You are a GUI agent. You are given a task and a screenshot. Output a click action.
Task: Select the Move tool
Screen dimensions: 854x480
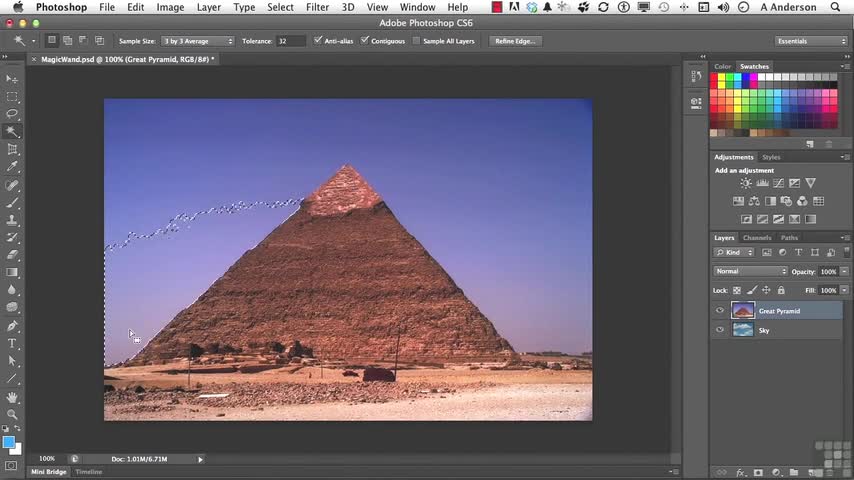[x=11, y=80]
